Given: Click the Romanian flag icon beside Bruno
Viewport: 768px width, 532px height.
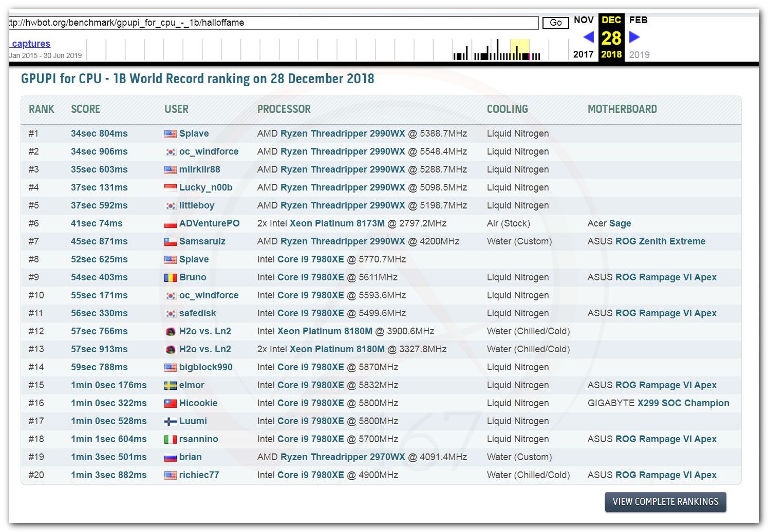Looking at the screenshot, I should click(x=170, y=277).
